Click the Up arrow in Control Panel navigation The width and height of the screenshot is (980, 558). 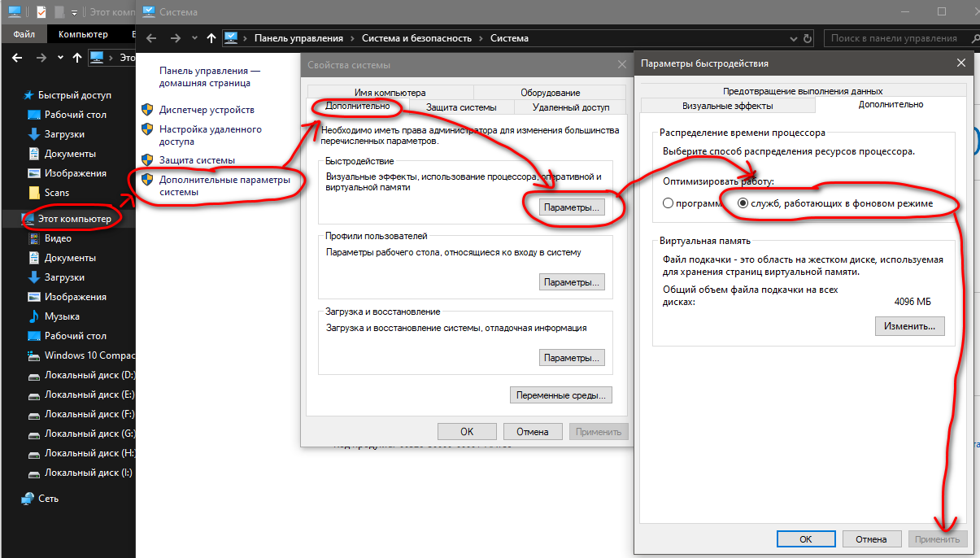coord(211,38)
